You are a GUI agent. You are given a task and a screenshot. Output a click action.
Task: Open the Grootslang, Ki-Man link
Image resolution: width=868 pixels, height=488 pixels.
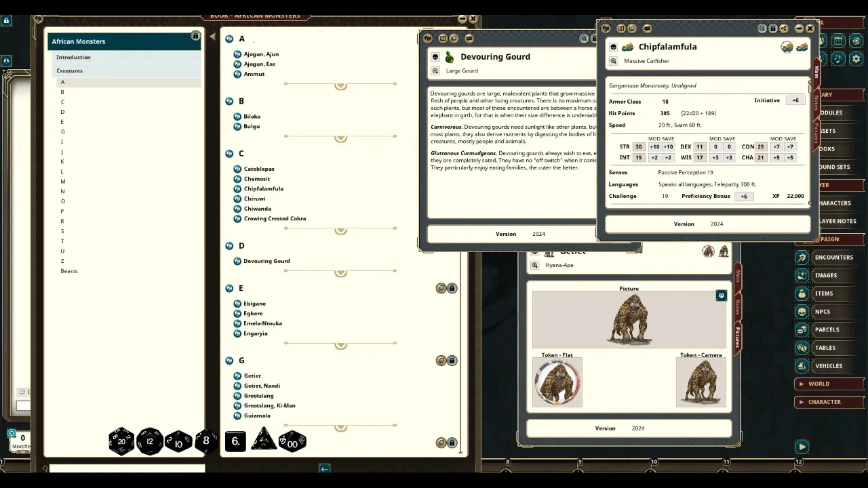tap(269, 405)
